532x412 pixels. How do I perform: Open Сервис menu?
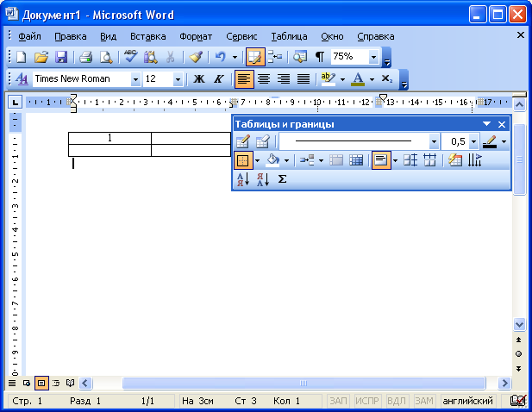241,36
